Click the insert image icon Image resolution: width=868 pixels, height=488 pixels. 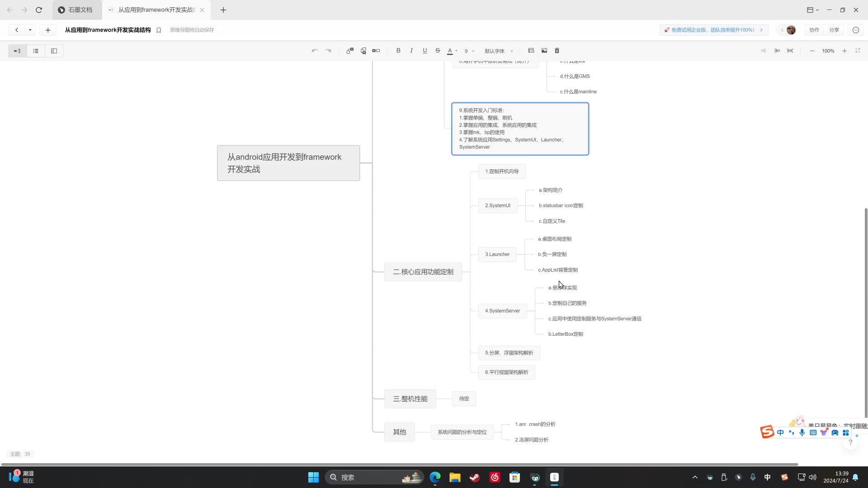point(544,51)
